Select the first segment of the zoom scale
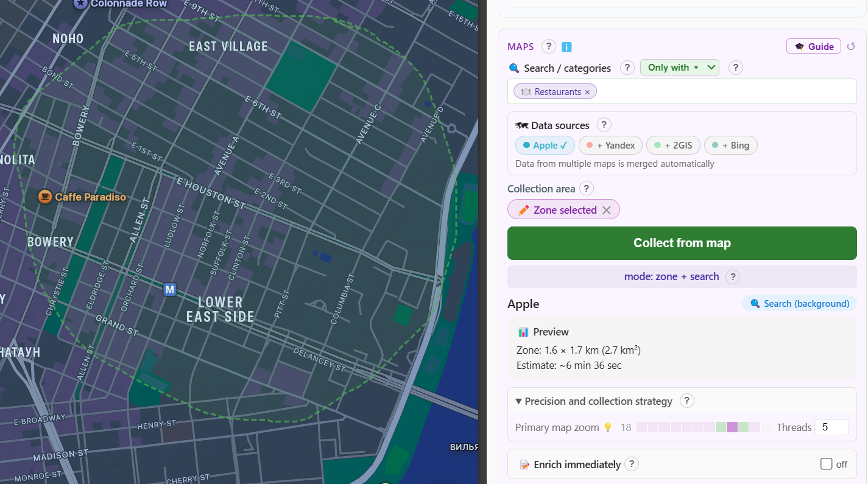The image size is (868, 484). tap(642, 427)
